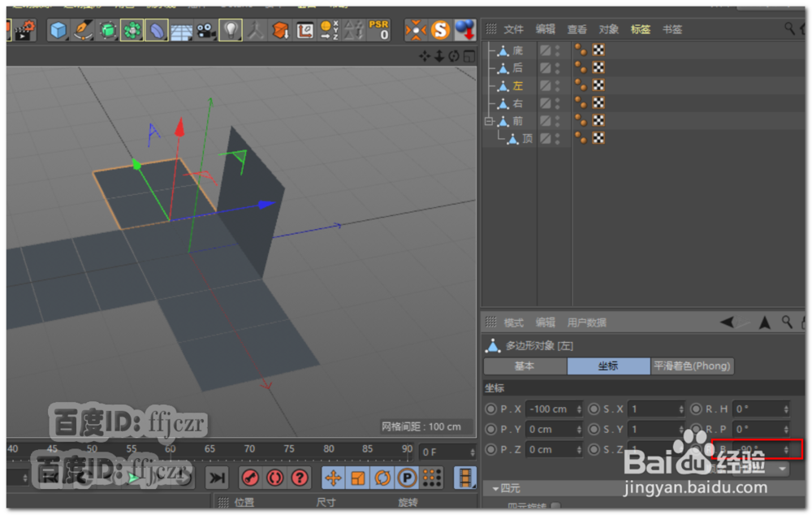Click the axis coordinate window icon
The width and height of the screenshot is (812, 515).
(304, 31)
